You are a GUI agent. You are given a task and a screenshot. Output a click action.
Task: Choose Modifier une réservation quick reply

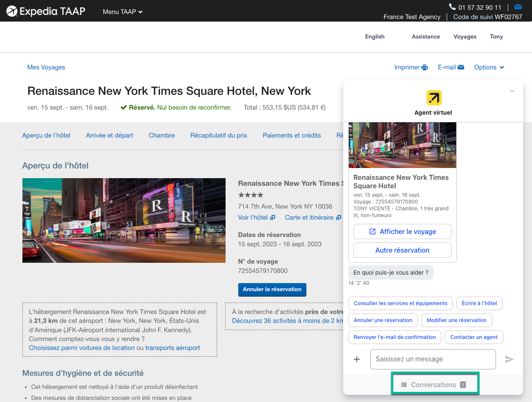(x=457, y=320)
